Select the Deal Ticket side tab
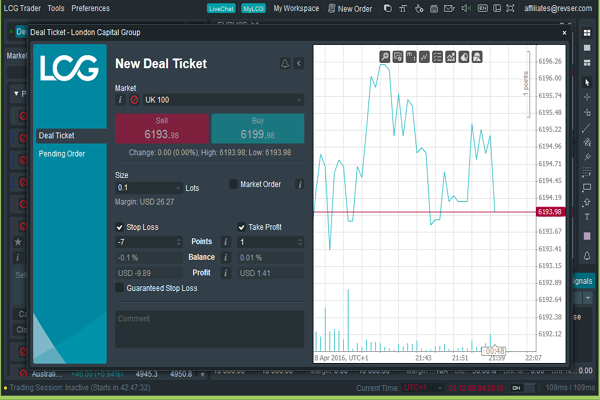The height and width of the screenshot is (400, 600). pos(71,136)
